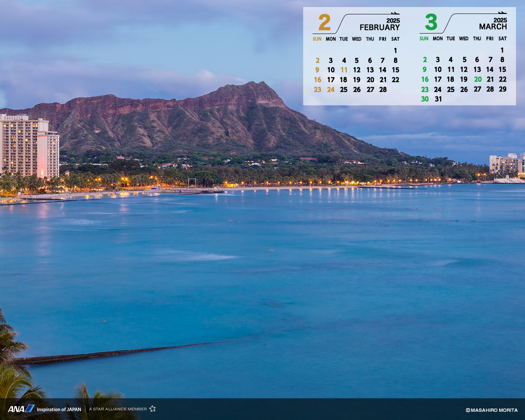Click the SAT header in March calendar
The image size is (525, 420).
(x=502, y=39)
